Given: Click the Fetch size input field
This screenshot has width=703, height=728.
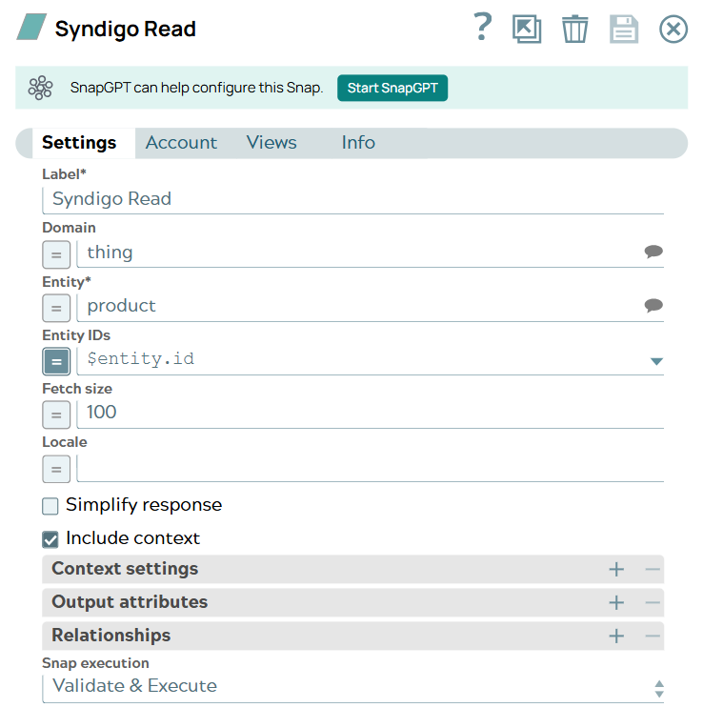Looking at the screenshot, I should [370, 414].
